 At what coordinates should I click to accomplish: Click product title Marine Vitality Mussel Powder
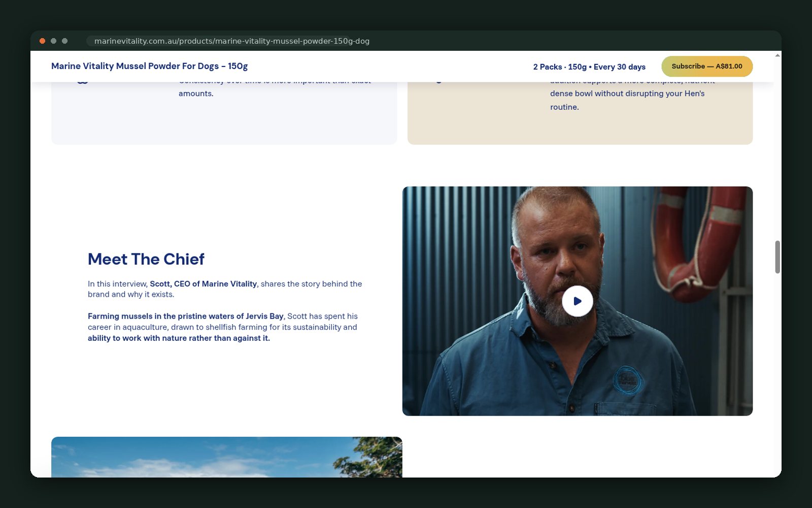pos(149,66)
